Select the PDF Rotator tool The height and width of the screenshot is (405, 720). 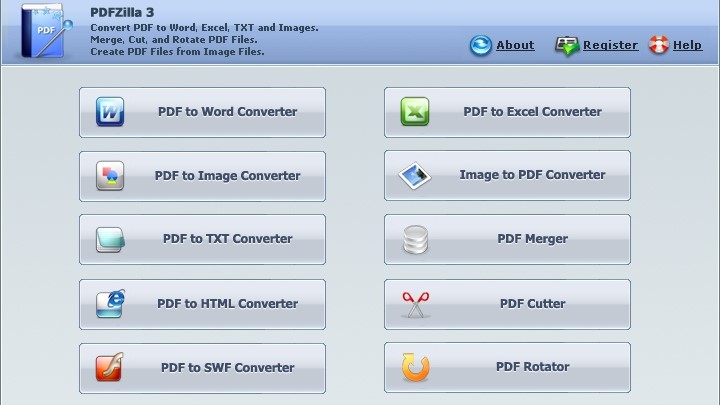pyautogui.click(x=507, y=367)
